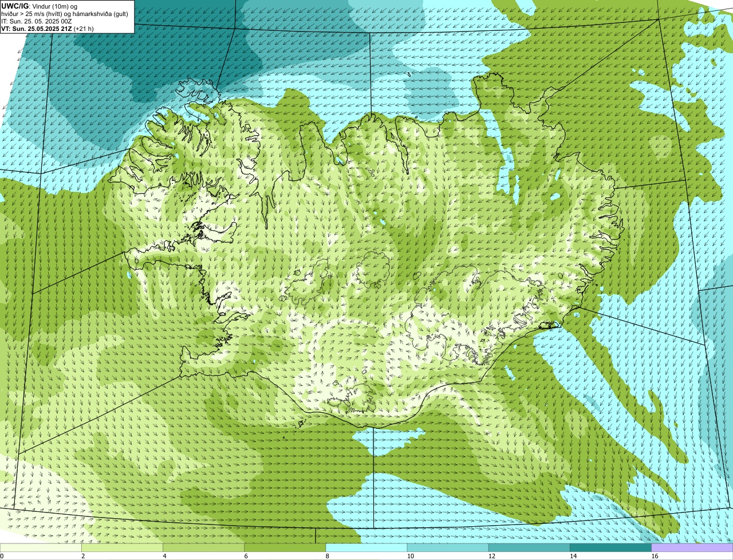Click the light teal 10–12 m/s legend swatch
733x560 pixels.
pyautogui.click(x=448, y=547)
